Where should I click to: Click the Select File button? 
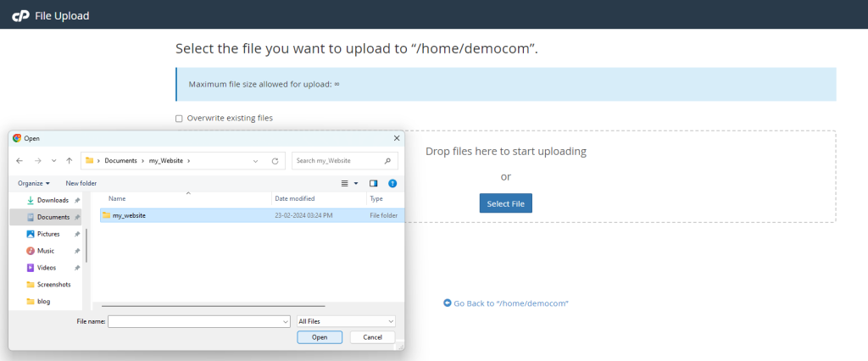click(506, 203)
